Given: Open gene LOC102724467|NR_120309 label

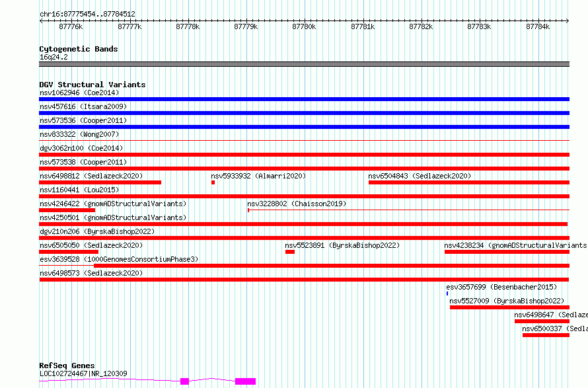Looking at the screenshot, I should click(83, 373).
